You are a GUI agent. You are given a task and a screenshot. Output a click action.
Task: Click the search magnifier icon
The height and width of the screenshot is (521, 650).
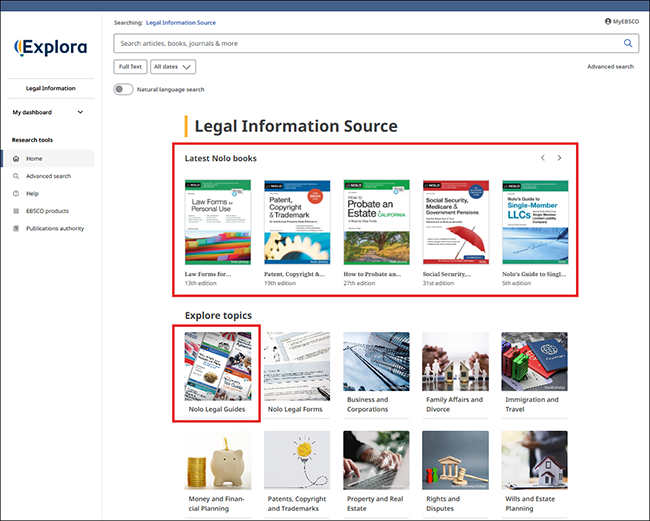click(628, 43)
